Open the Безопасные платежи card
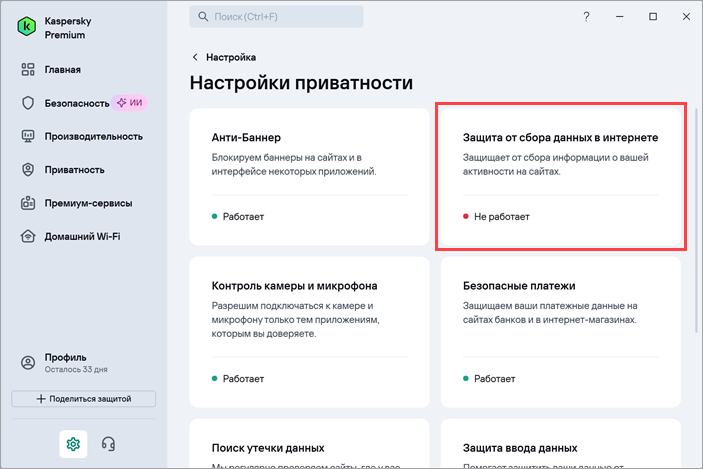This screenshot has width=703, height=469. [x=560, y=332]
